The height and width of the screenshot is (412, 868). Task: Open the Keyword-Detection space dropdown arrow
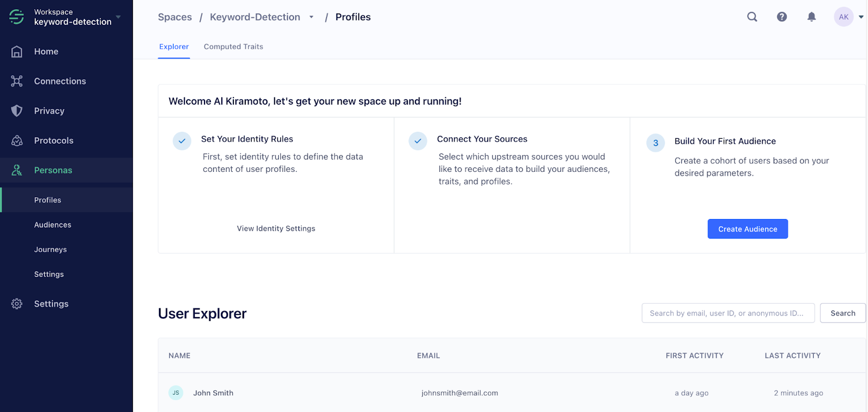[311, 17]
